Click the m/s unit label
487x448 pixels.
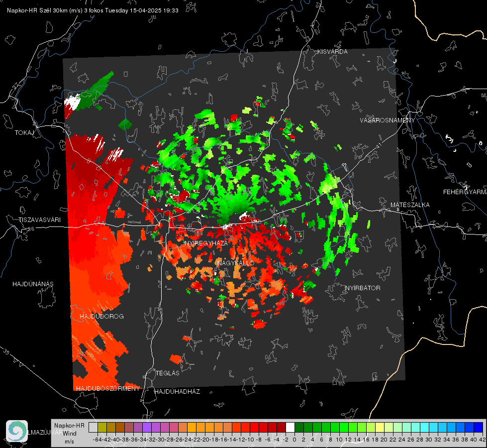click(x=69, y=442)
